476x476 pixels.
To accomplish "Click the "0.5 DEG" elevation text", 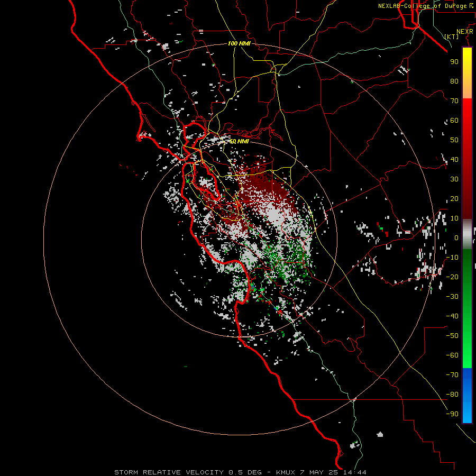I will point(245,472).
